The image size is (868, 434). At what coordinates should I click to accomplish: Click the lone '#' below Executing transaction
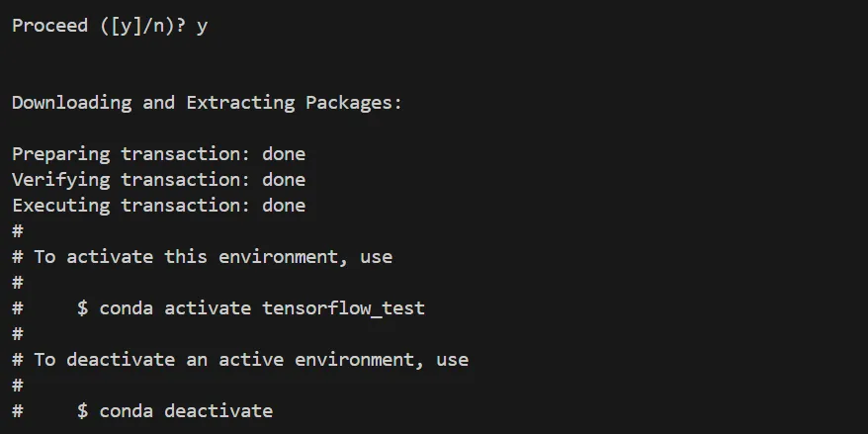17,231
